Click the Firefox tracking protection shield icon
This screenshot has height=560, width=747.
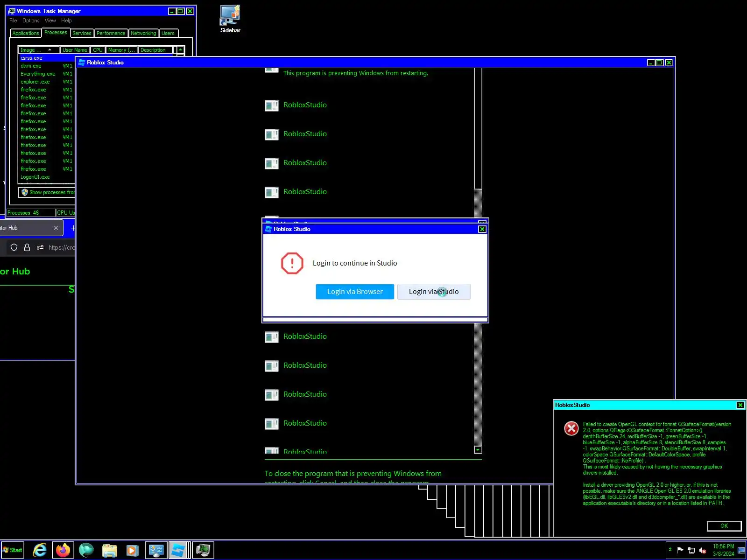click(14, 248)
